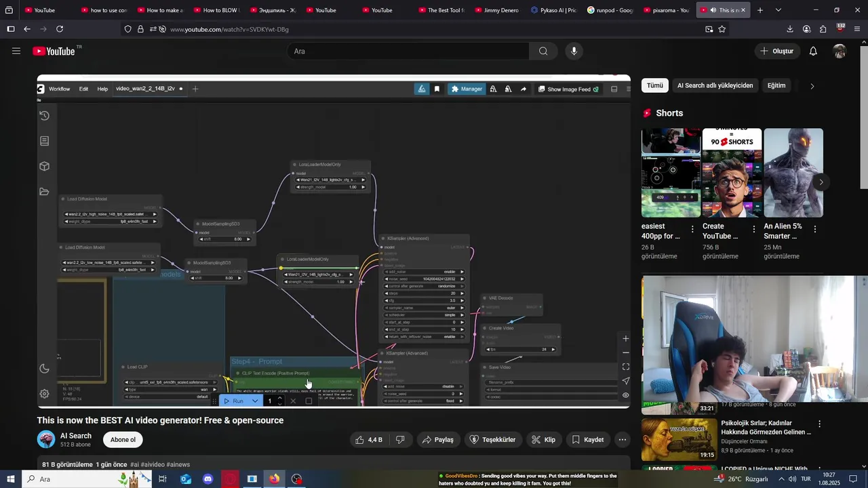Go to YouTube home via logo
The height and width of the screenshot is (488, 868).
click(x=54, y=52)
